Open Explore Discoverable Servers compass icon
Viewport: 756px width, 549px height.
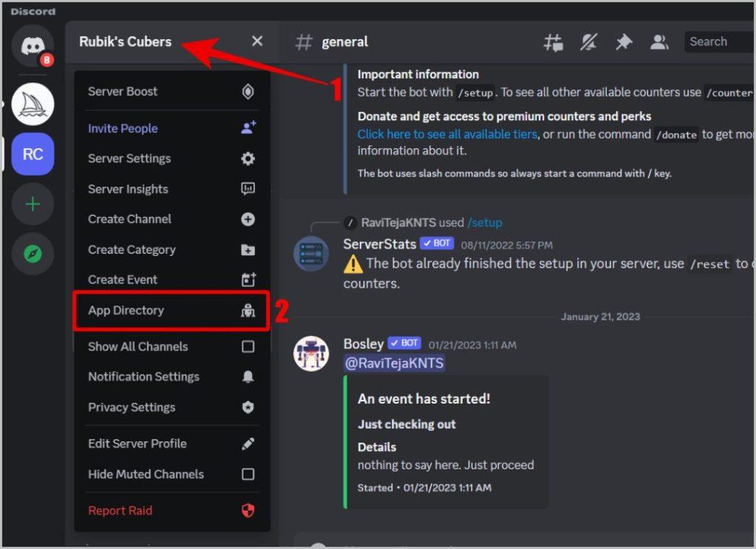coord(32,254)
